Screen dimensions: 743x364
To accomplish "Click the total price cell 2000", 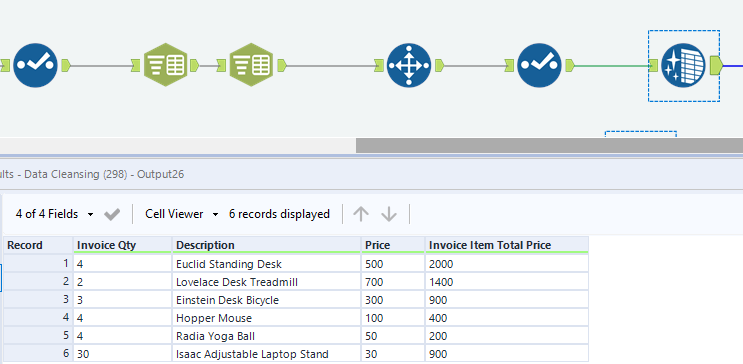I will point(507,264).
